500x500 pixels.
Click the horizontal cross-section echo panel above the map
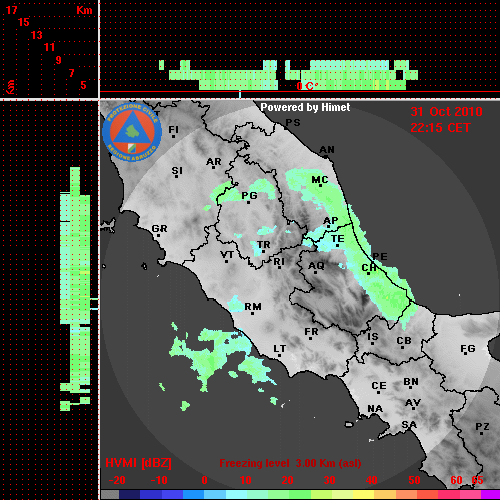click(x=300, y=49)
